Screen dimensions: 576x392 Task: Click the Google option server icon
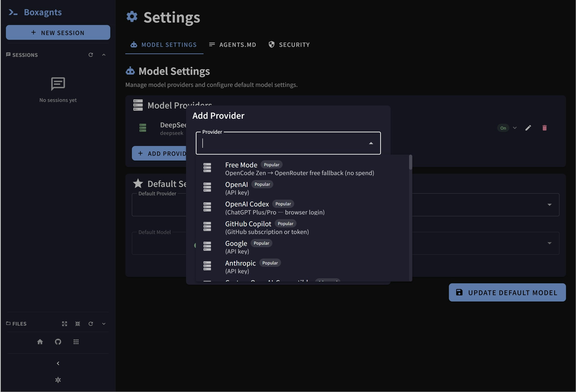[x=207, y=246]
